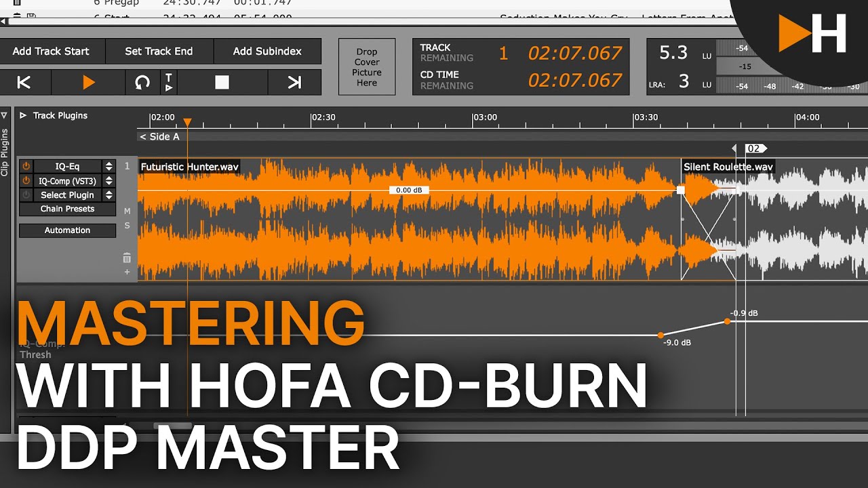
Task: Mute track 1 with the M button
Action: (127, 211)
